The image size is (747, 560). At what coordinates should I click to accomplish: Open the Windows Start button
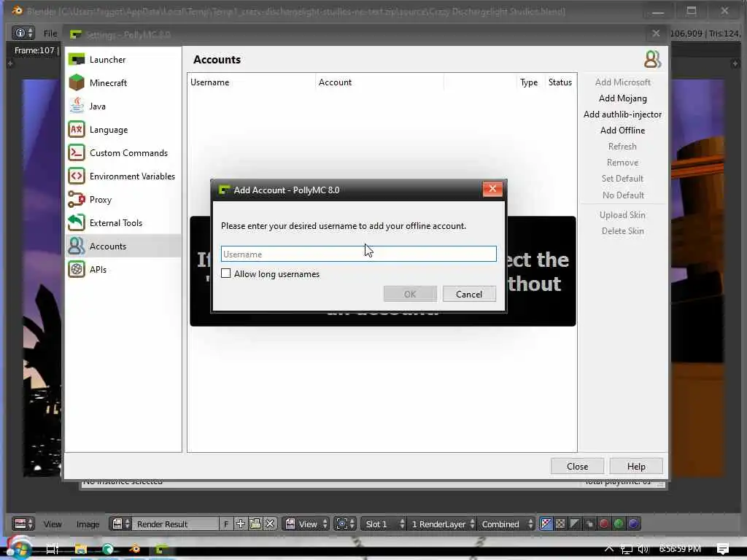[x=19, y=549]
